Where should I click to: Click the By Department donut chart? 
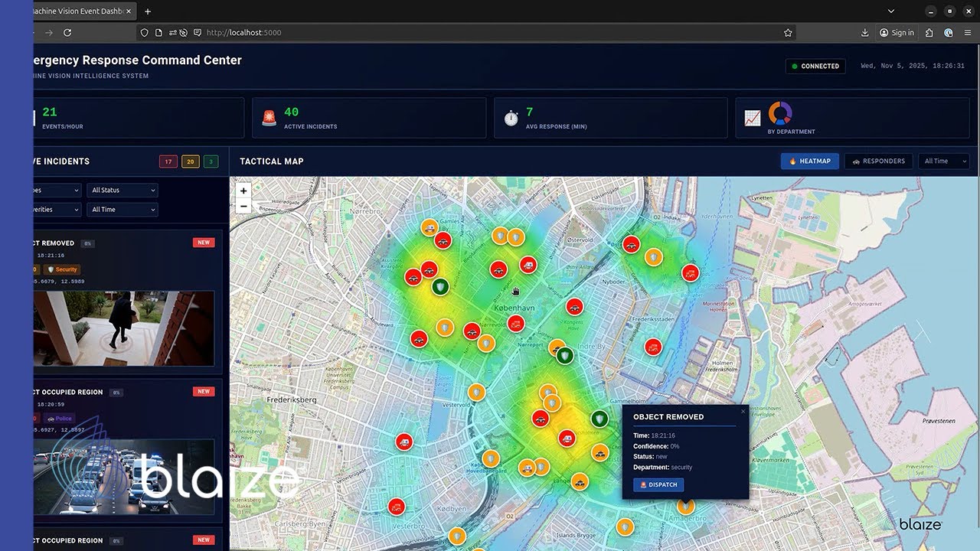pos(779,113)
